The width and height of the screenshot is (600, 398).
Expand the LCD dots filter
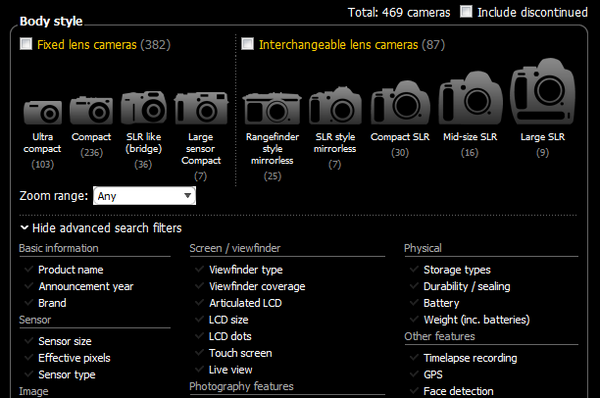pyautogui.click(x=230, y=336)
